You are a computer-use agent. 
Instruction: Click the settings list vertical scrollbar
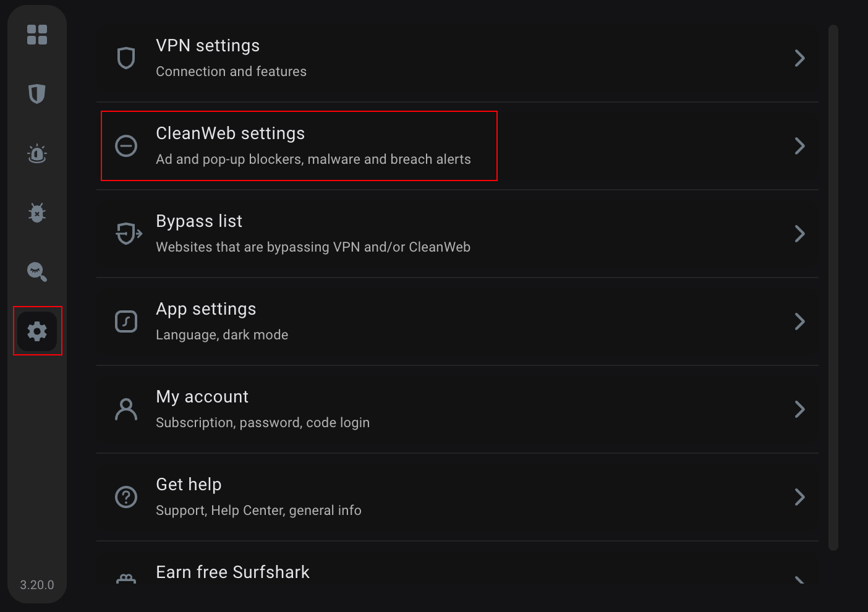coord(833,287)
